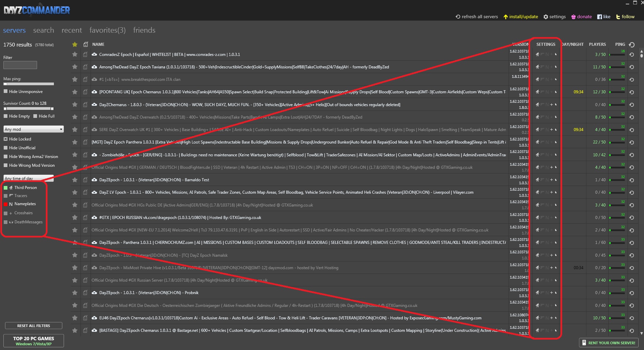
Task: Click the Filter text input field
Action: pos(20,65)
